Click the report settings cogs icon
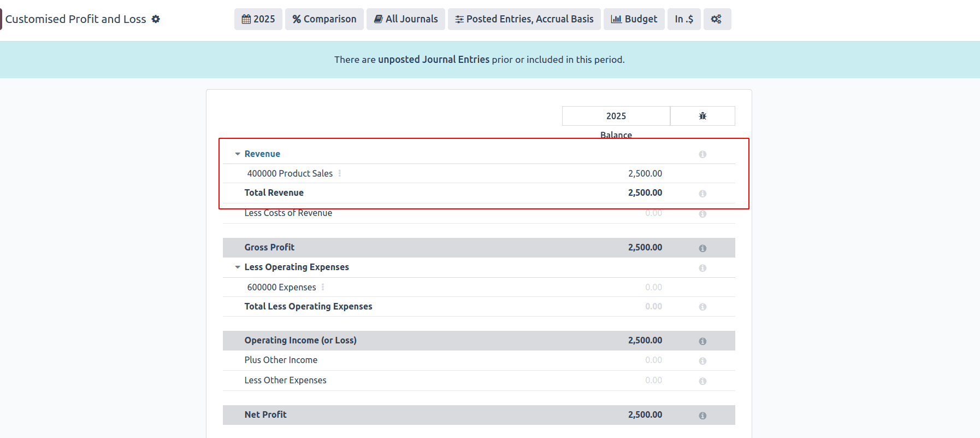 717,19
